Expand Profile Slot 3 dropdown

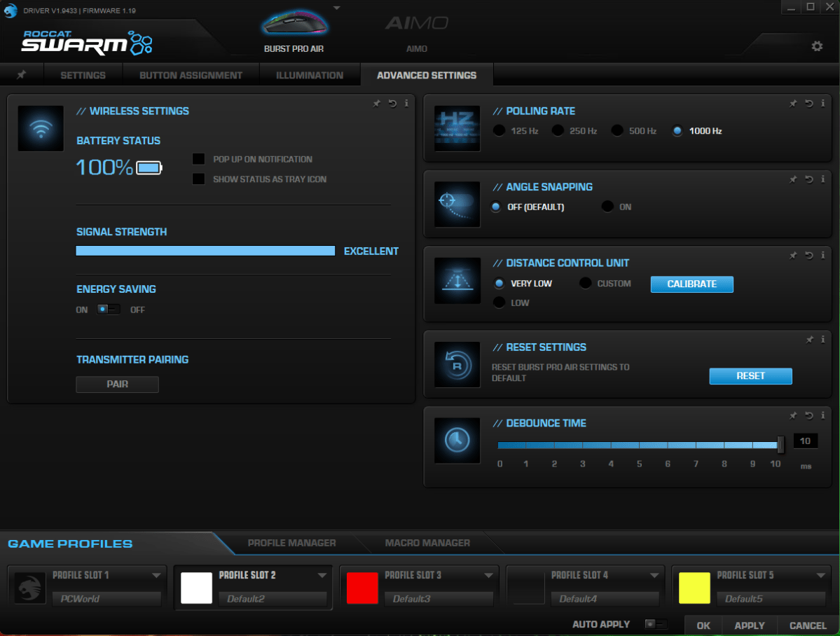click(x=488, y=576)
